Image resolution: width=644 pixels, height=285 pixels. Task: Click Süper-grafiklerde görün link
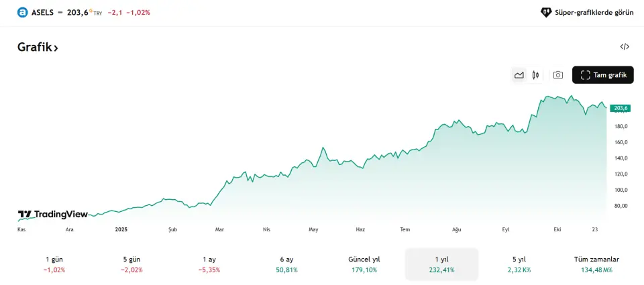(593, 12)
